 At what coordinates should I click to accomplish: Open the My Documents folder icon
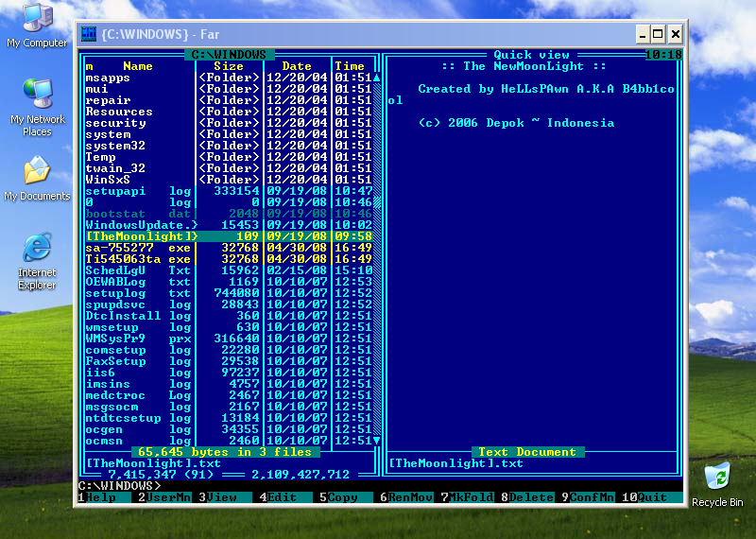coord(37,179)
